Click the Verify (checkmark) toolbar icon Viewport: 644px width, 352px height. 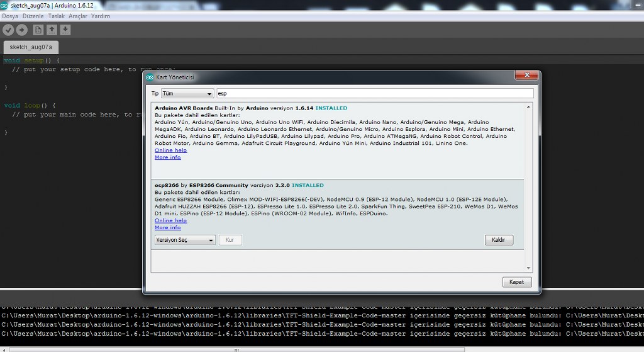[8, 30]
